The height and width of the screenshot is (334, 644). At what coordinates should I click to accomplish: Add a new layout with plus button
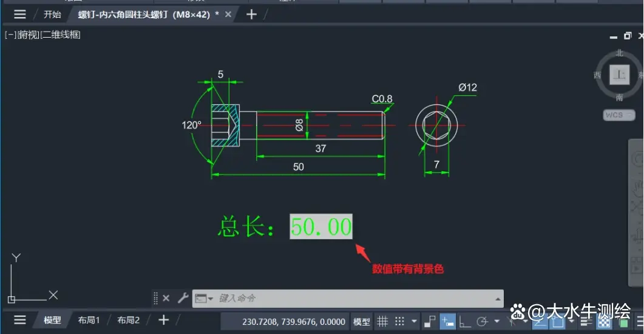[x=163, y=319]
